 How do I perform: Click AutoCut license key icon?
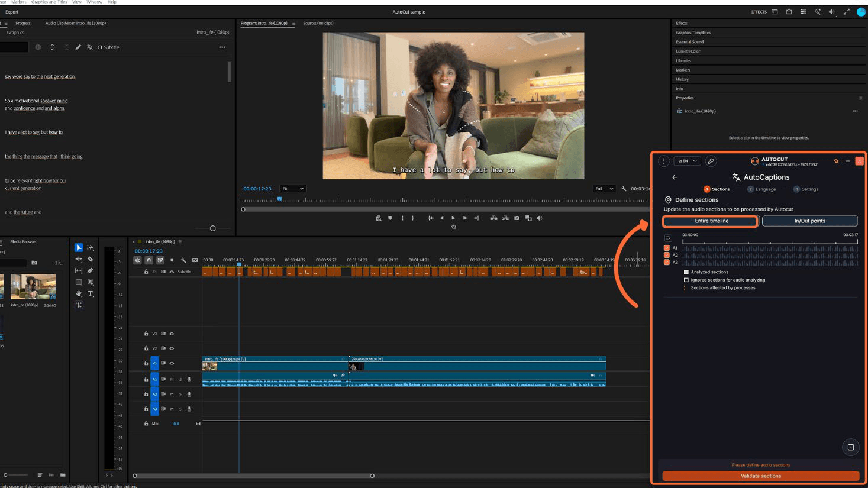(711, 161)
